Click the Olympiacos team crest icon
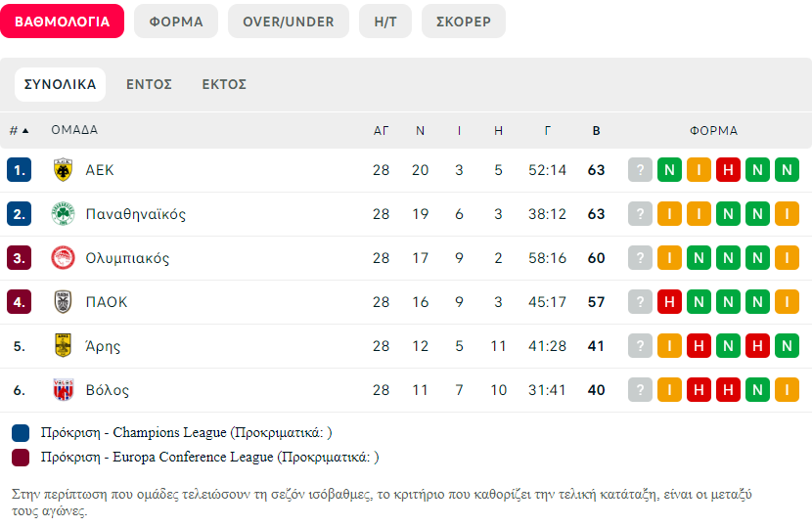This screenshot has width=812, height=527. pos(64,258)
